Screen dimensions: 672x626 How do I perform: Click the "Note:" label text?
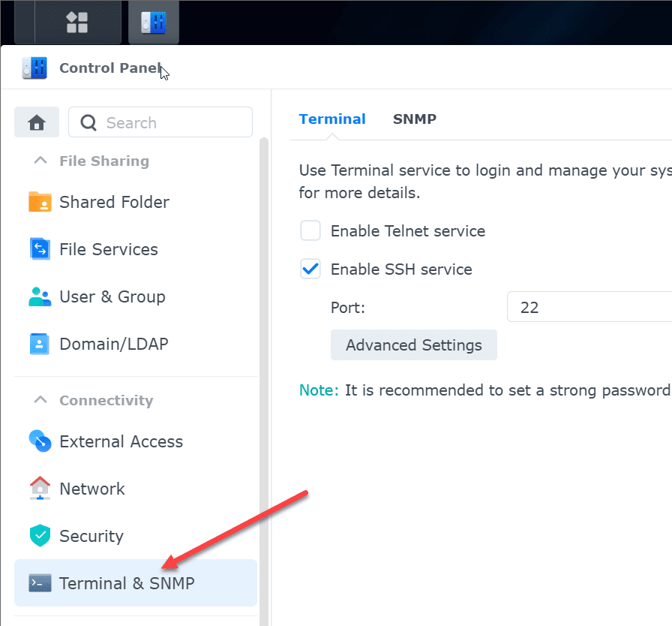319,390
